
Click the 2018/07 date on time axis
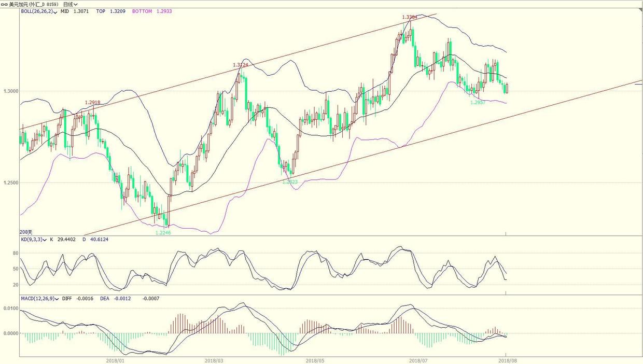[x=418, y=360]
